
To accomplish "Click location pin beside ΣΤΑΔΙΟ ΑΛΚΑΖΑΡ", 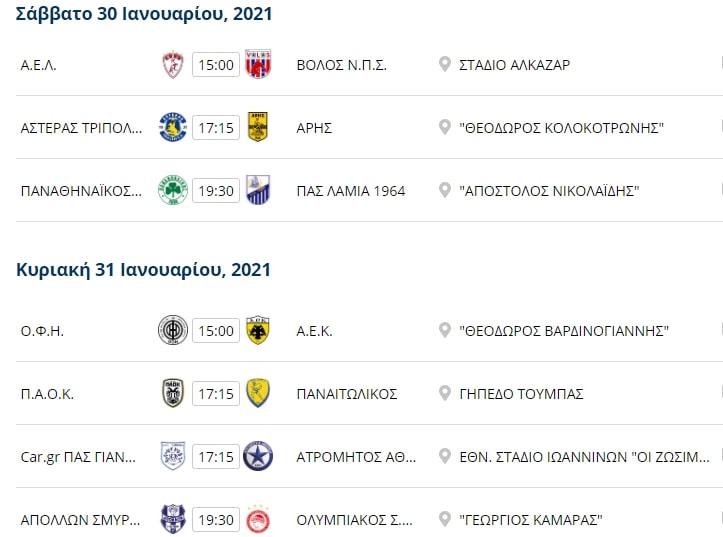I will coord(444,65).
